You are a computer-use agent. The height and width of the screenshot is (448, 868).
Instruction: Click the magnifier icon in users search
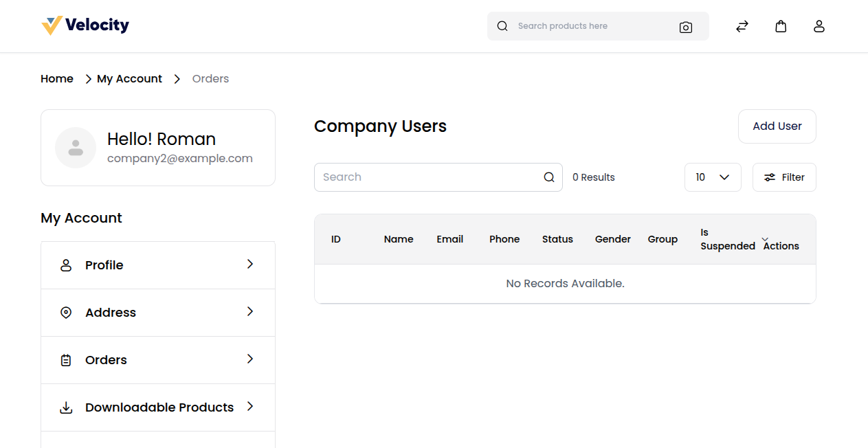click(x=549, y=177)
